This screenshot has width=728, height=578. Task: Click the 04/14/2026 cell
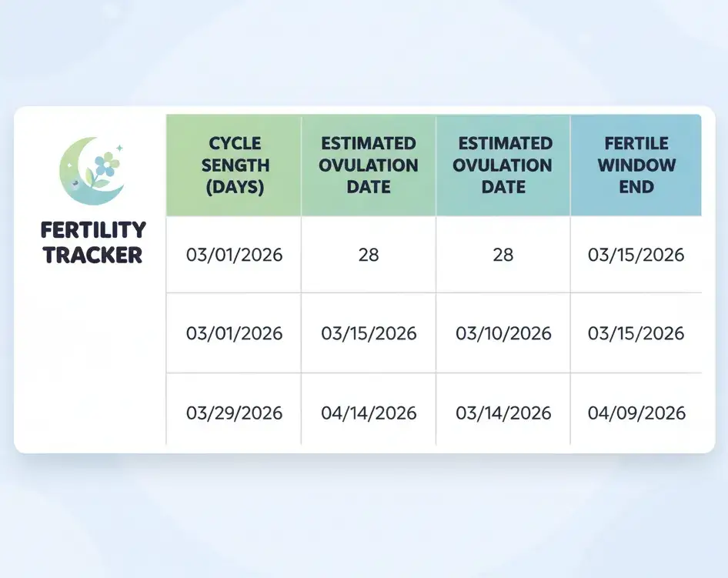tap(369, 413)
